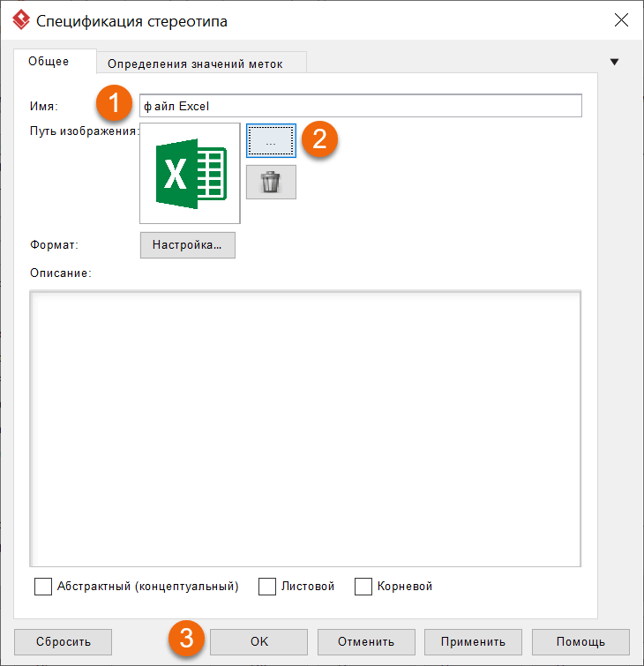The image size is (644, 666).
Task: Check the Корневой checkbox
Action: (363, 587)
